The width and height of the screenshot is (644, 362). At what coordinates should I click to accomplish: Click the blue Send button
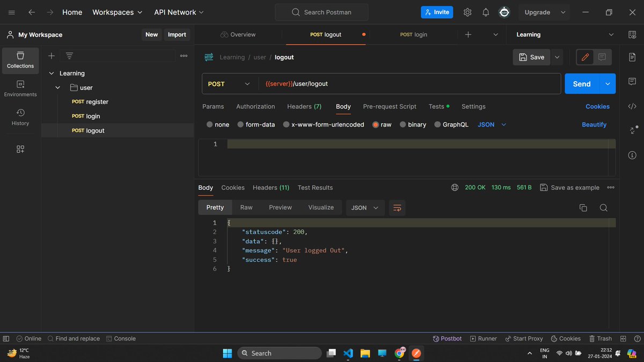(x=582, y=84)
